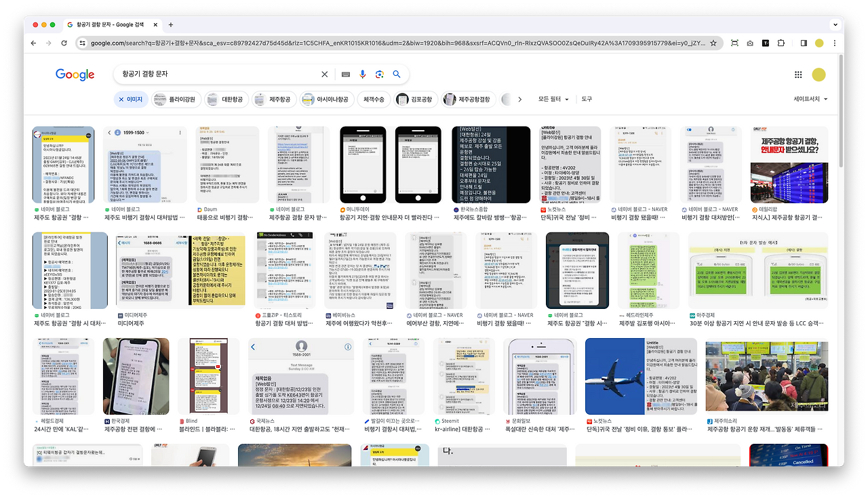
Task: Click the camera screenshot extension icon
Action: click(x=750, y=43)
